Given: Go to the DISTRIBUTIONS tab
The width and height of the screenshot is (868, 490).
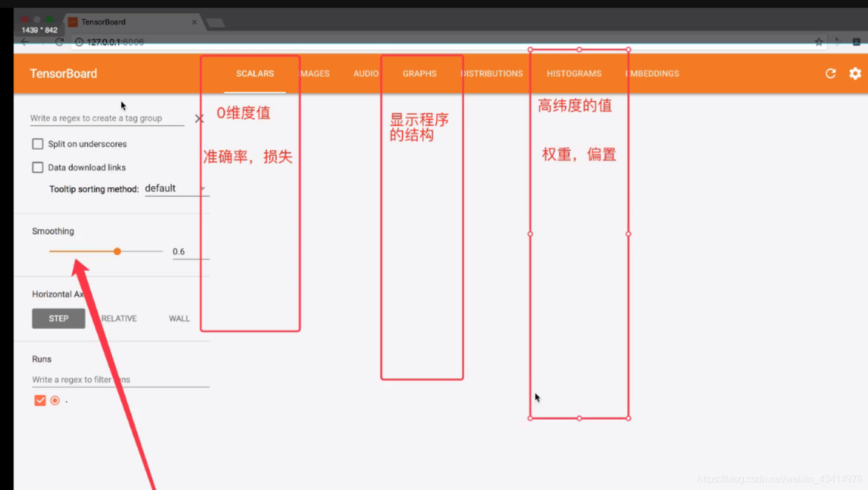Looking at the screenshot, I should click(492, 73).
